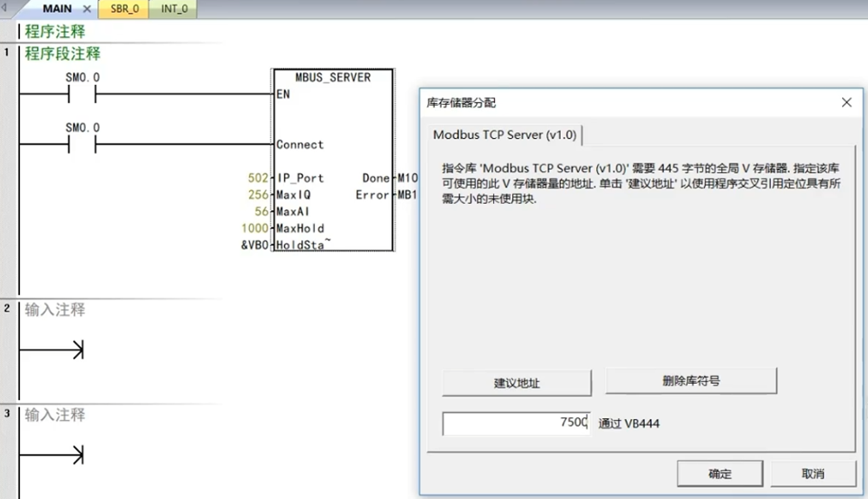Select the MaxHold value 1000
Screen dimensions: 868x499
[254, 228]
